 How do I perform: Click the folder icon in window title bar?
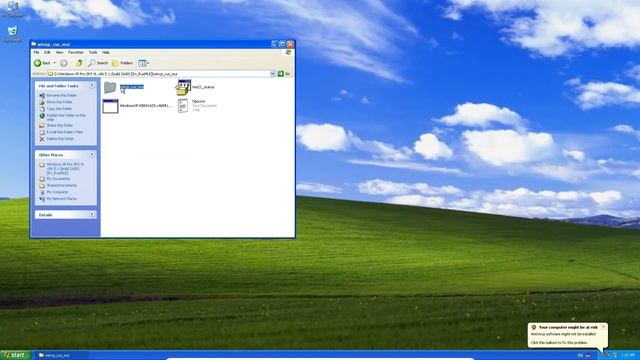click(34, 44)
